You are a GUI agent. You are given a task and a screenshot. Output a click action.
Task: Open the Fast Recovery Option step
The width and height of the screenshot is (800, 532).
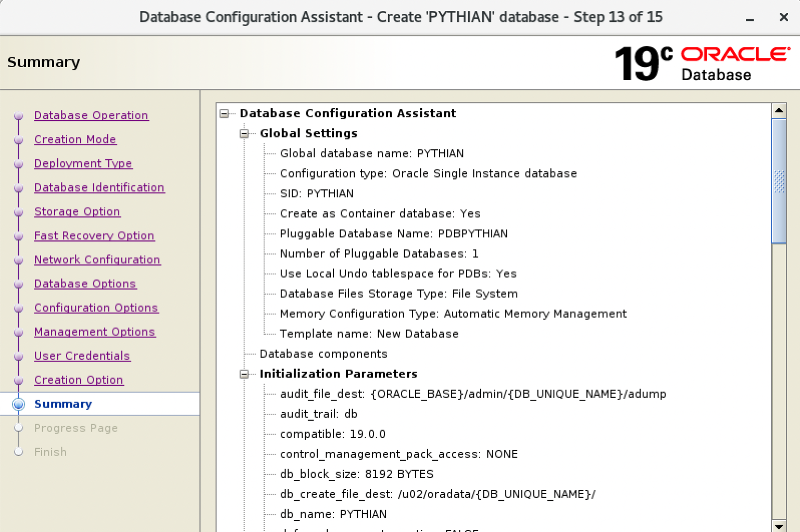94,235
